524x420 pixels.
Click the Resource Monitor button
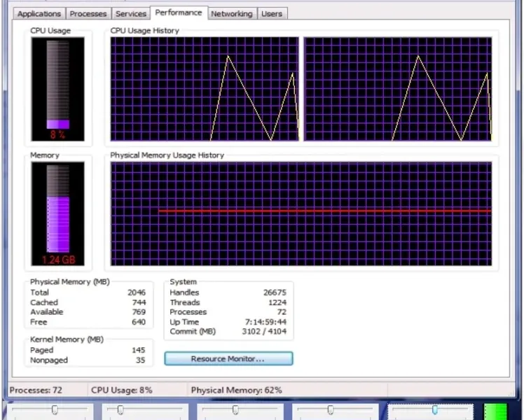tap(228, 358)
